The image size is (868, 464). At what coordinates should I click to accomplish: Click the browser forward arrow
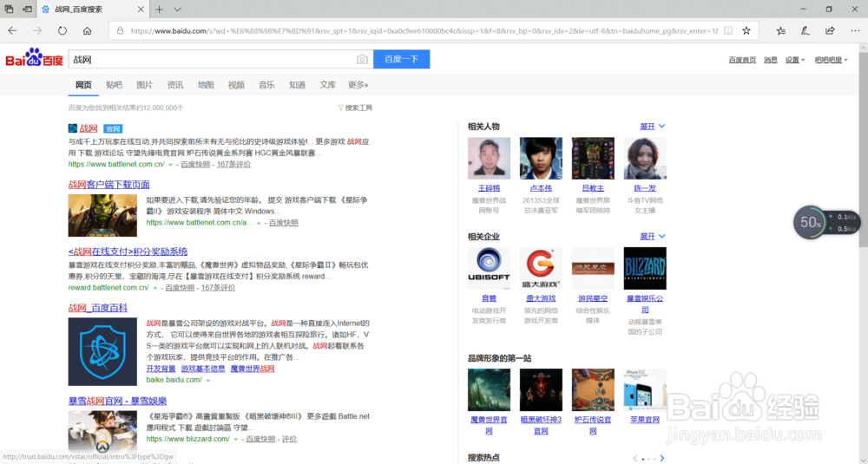(37, 31)
